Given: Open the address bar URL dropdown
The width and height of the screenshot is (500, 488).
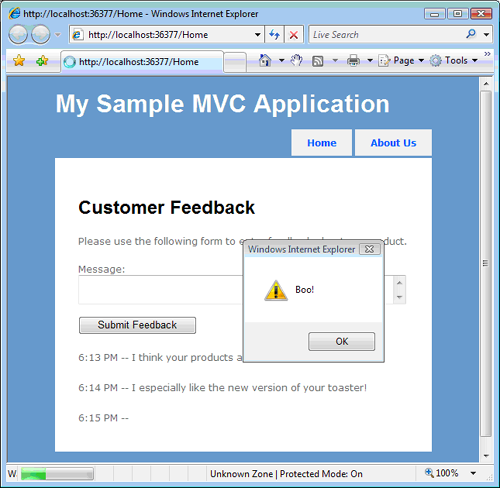Looking at the screenshot, I should coord(257,34).
